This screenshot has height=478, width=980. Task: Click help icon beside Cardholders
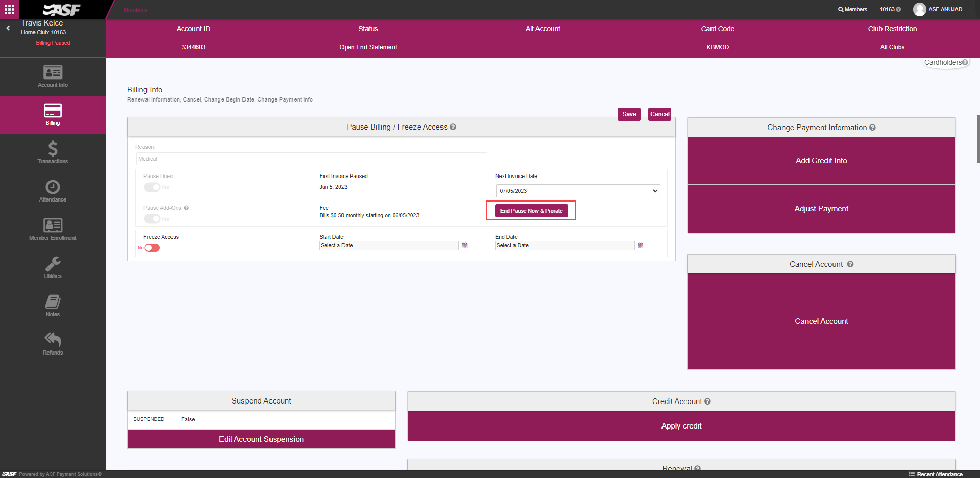(965, 62)
